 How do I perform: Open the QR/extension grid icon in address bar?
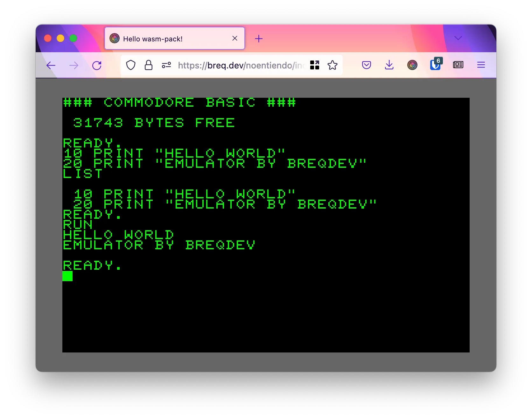(x=315, y=65)
